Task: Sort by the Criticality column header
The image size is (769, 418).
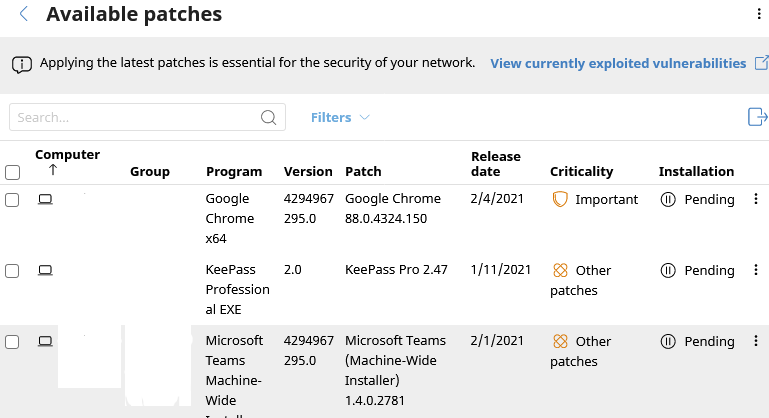Action: pos(581,171)
